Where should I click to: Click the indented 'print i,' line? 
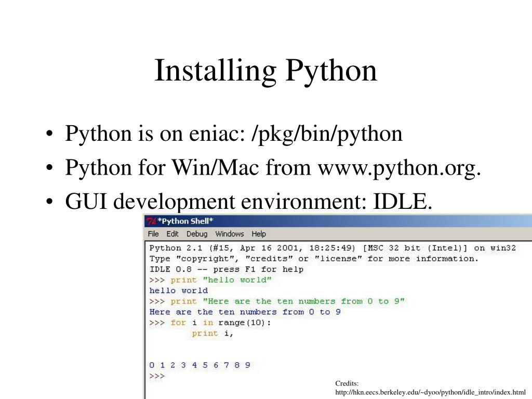[x=212, y=333]
